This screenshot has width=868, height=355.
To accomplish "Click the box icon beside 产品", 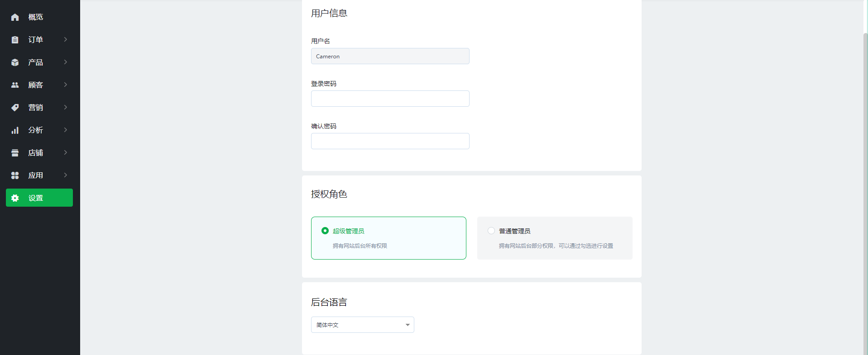I will click(15, 62).
